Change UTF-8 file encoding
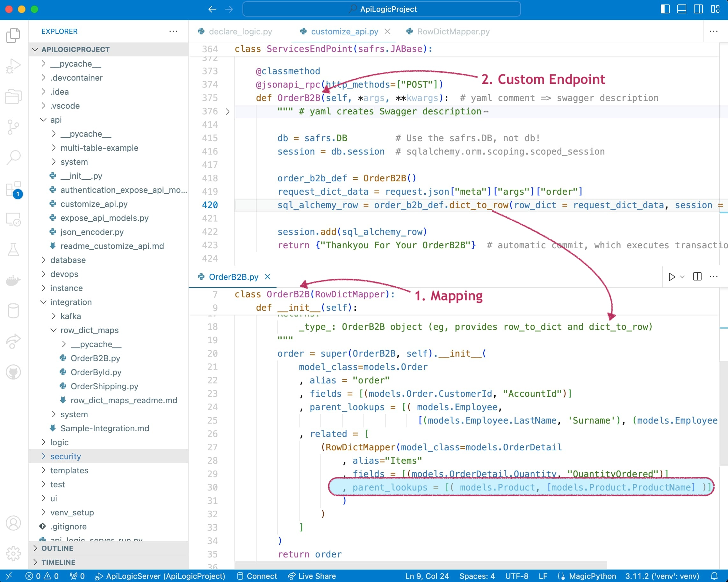The image size is (728, 582). (517, 576)
